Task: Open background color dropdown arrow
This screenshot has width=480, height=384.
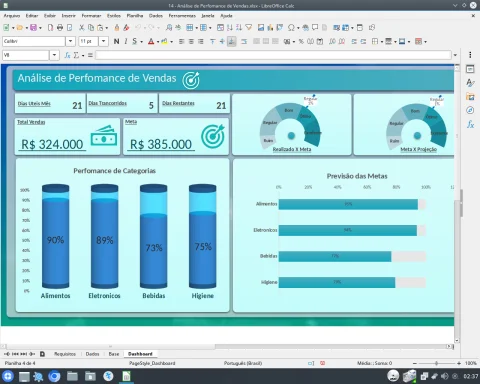Action: [x=171, y=42]
